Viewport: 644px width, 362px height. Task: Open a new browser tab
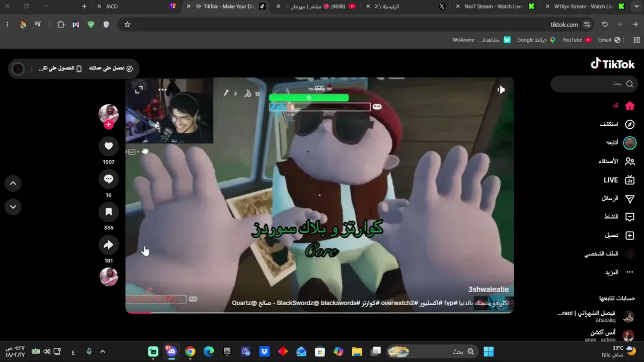[x=84, y=7]
